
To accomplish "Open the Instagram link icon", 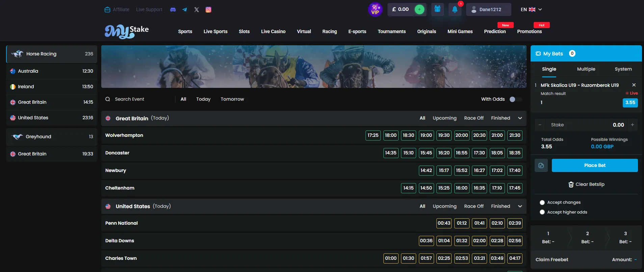I will coord(209,9).
